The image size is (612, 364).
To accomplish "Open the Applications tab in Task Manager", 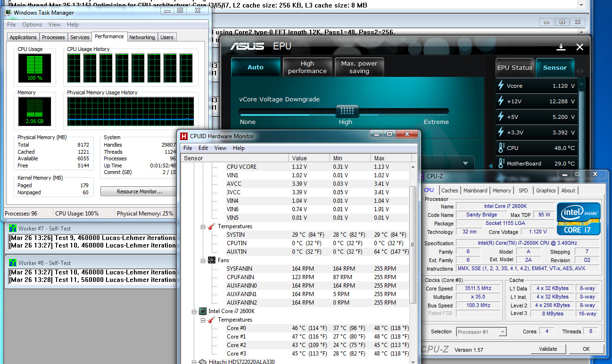I will point(23,37).
